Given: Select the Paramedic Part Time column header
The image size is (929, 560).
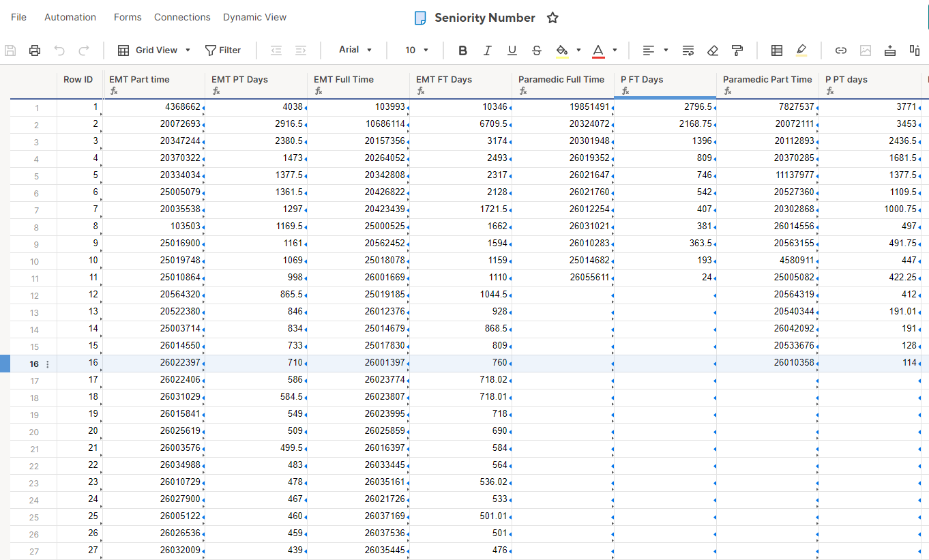Looking at the screenshot, I should [768, 84].
